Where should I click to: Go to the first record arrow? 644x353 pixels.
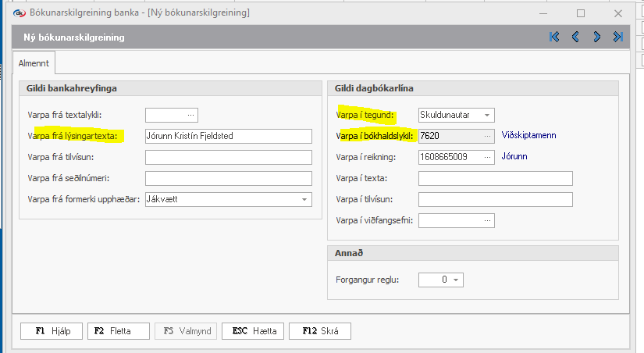click(554, 37)
